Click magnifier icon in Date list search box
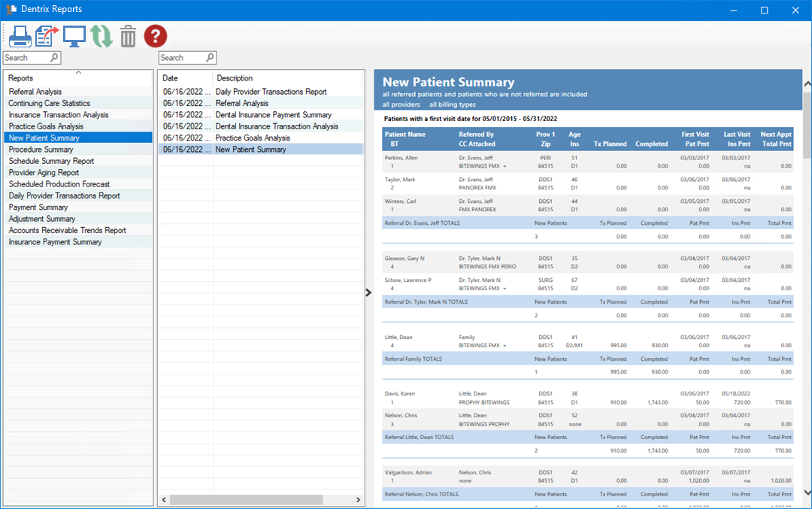The image size is (812, 509). coord(210,58)
